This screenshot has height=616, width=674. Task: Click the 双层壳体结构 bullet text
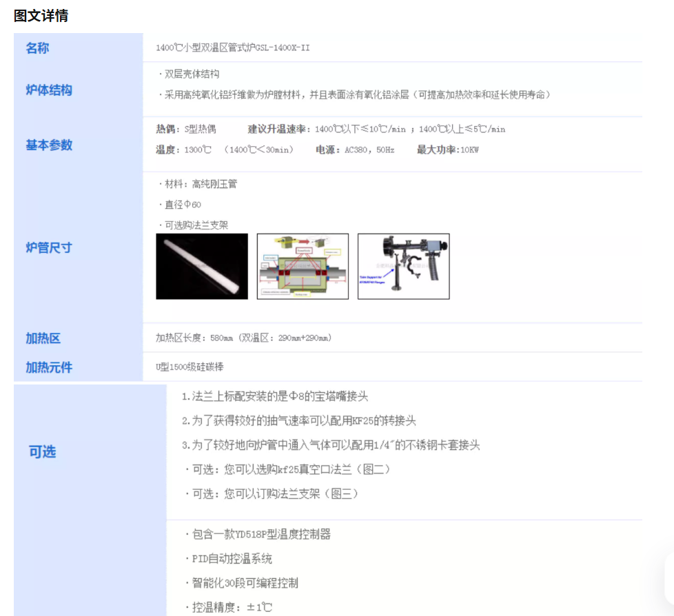click(x=190, y=74)
